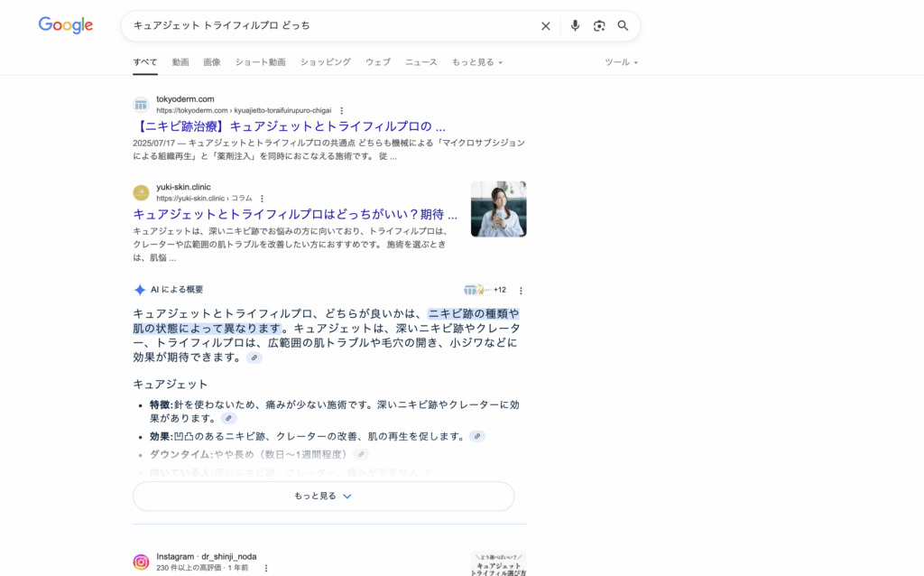Expand the もっと見る tabs dropdown
Viewport: 924px width, 576px height.
click(x=477, y=62)
